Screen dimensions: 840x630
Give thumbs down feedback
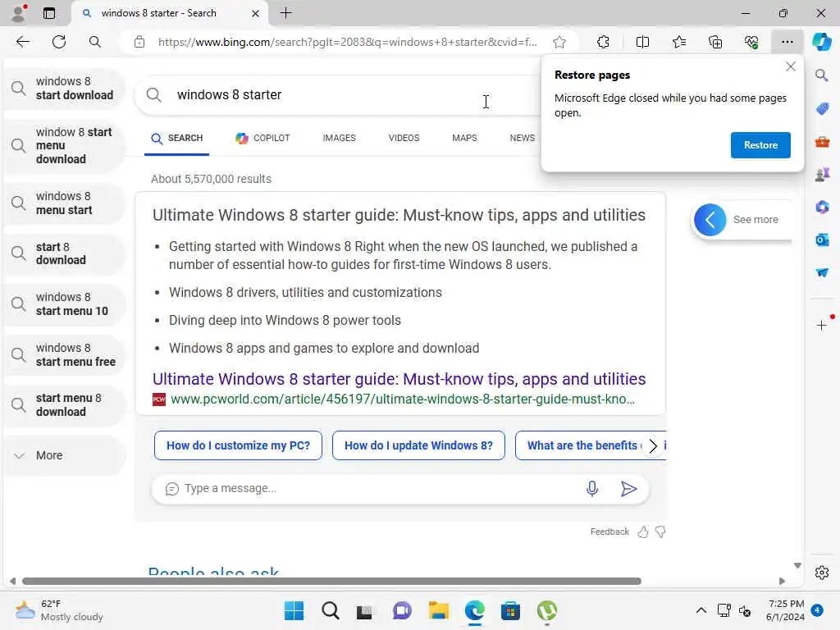tap(660, 532)
